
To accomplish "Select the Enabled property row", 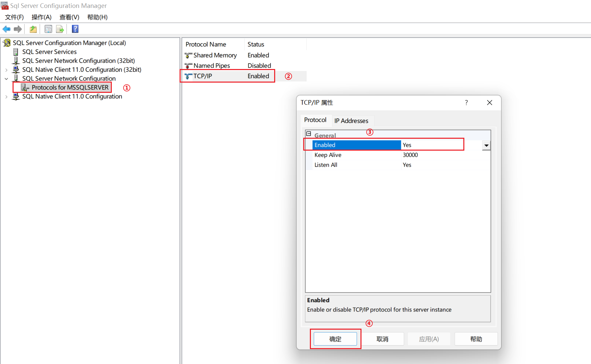I will pos(398,145).
